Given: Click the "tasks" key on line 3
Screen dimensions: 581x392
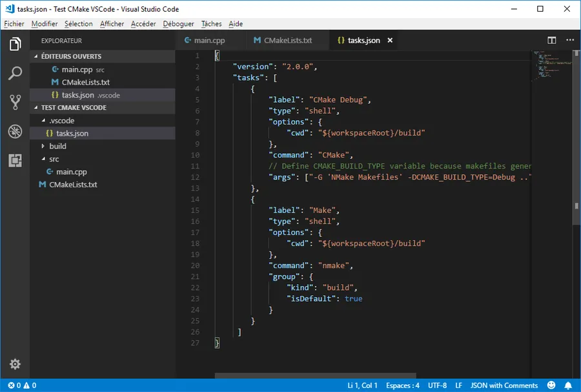Looking at the screenshot, I should click(249, 77).
